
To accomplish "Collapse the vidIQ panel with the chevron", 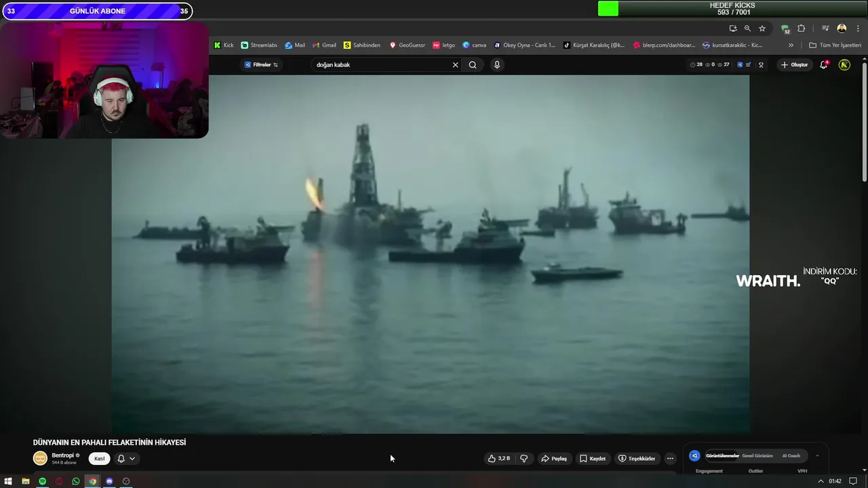I will (817, 455).
